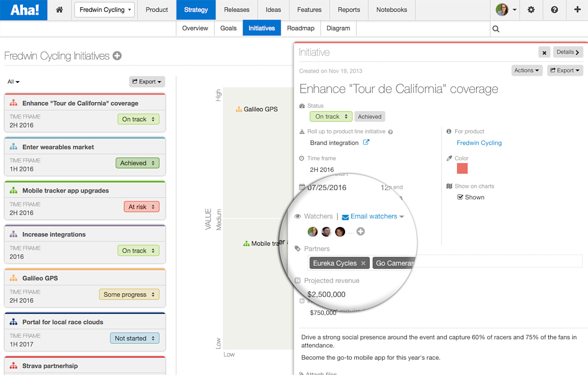Click the Enhance Tour de California card icon

[x=14, y=103]
